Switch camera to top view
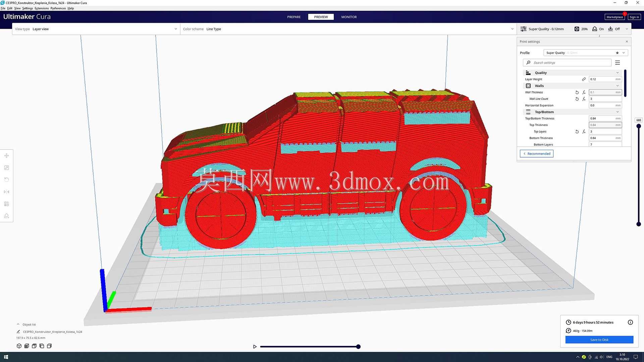Viewport: 644px width, 362px height. (x=34, y=346)
